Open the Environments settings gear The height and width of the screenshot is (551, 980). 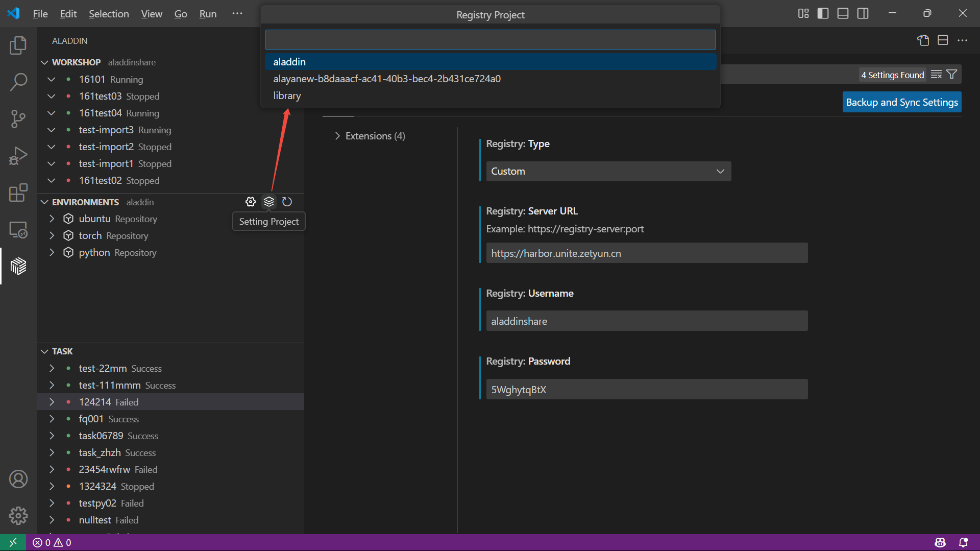(251, 201)
